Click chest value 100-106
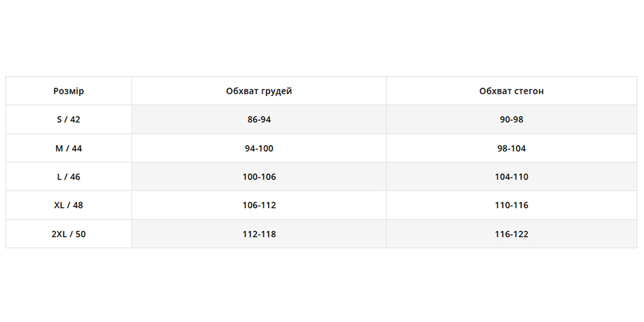644x322 pixels. pos(259,177)
